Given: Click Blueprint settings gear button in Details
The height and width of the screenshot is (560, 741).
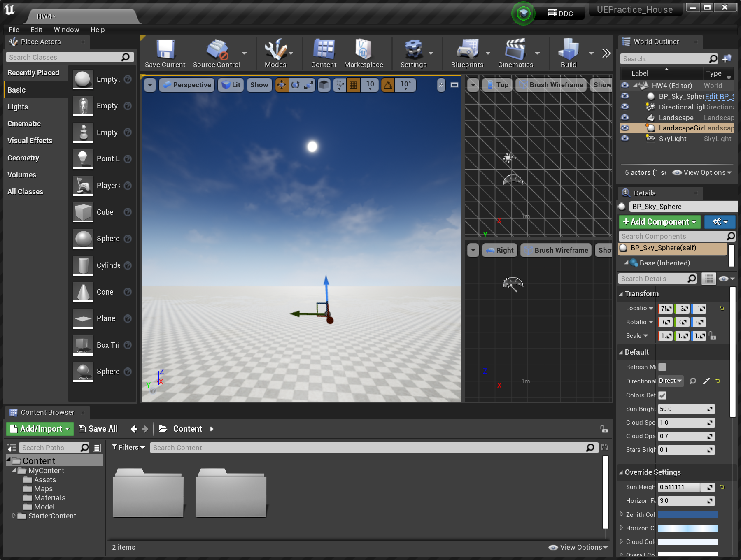Looking at the screenshot, I should coord(720,222).
